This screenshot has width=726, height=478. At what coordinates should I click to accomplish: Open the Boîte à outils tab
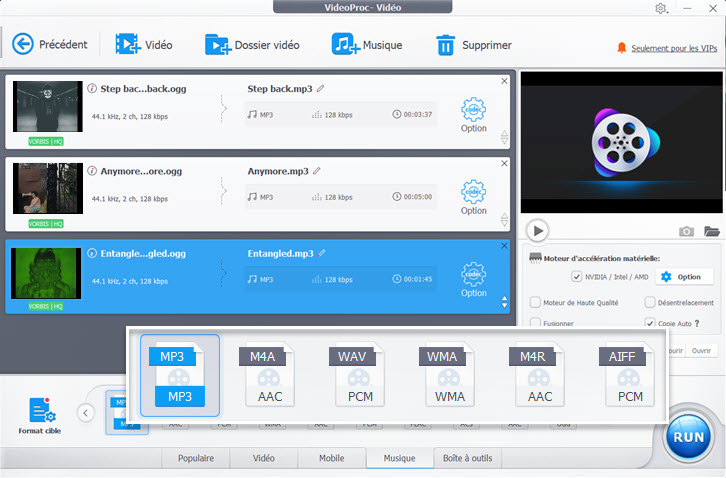pos(468,458)
